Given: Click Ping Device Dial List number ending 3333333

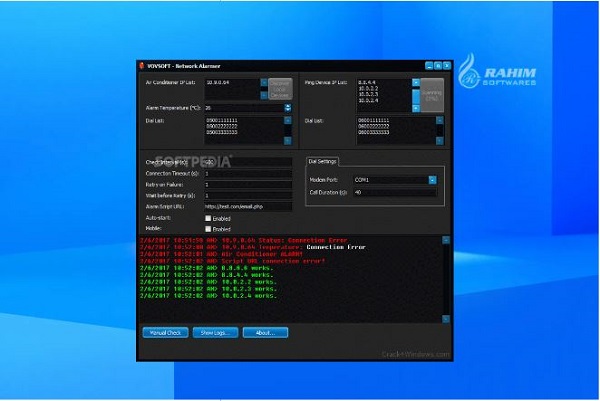Looking at the screenshot, I should (x=373, y=132).
